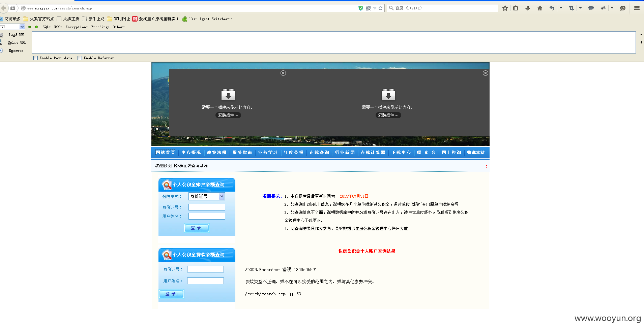Click the smiley face feedback icon
Viewport: 644px width, 328px height.
click(622, 8)
